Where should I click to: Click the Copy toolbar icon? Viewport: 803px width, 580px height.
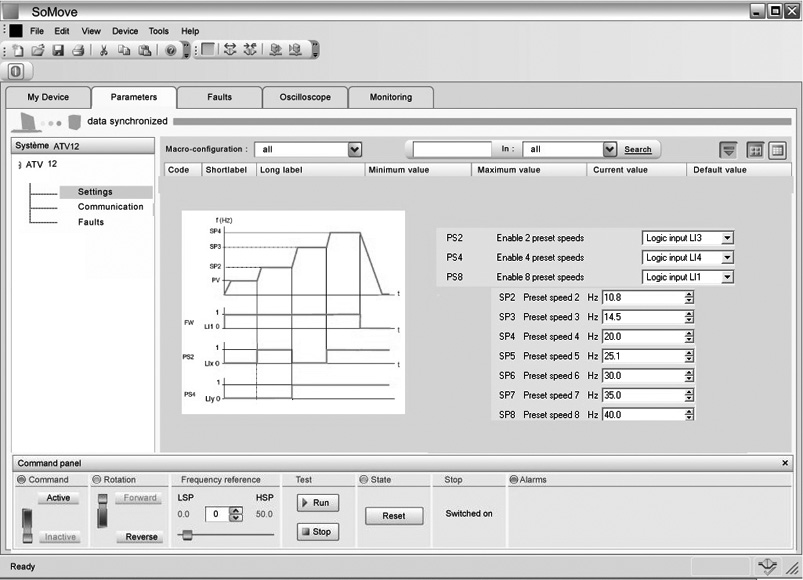[124, 50]
